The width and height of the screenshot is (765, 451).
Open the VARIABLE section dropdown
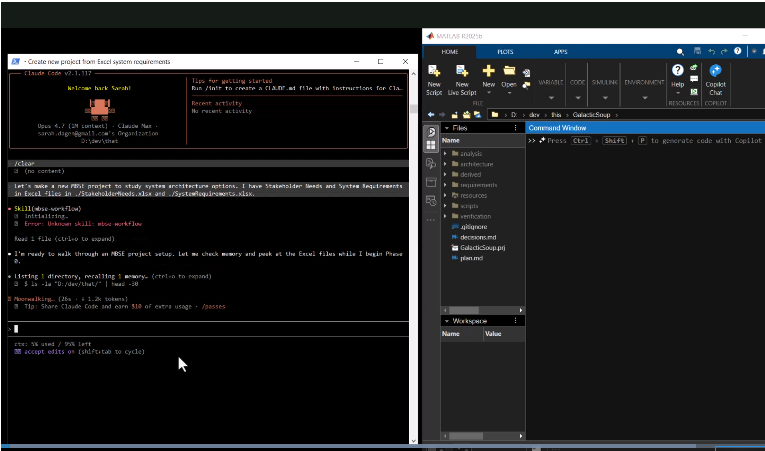(x=551, y=98)
